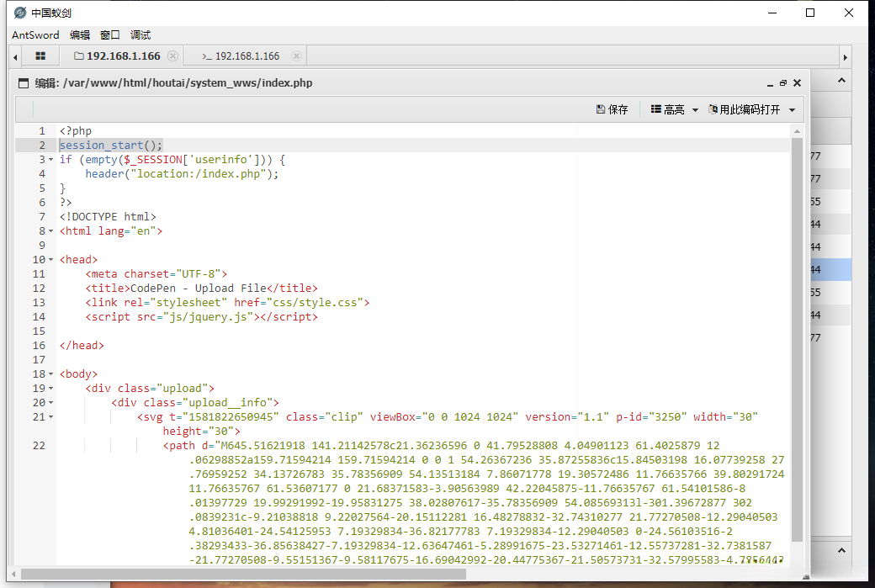
Task: Open the 编辑 menu
Action: click(x=79, y=35)
